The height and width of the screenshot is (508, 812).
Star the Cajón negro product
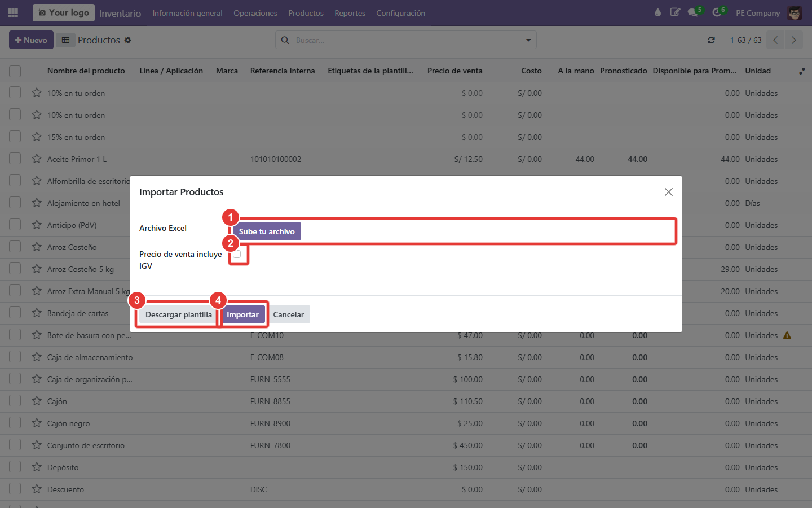(37, 423)
